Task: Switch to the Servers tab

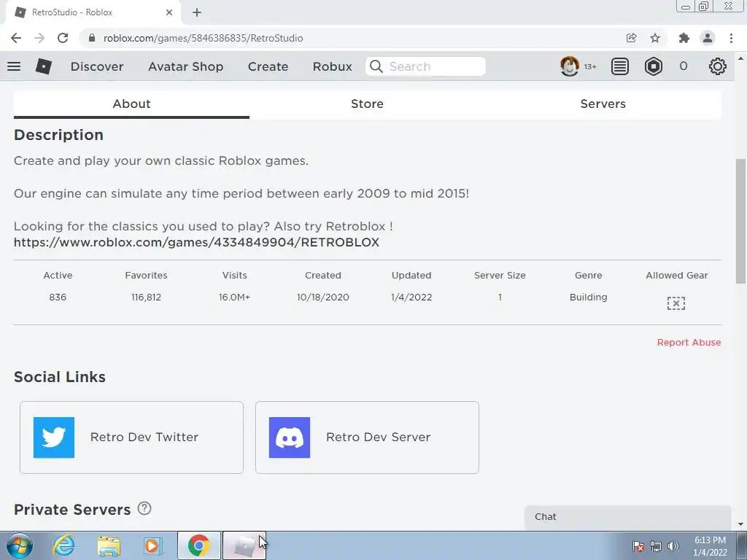Action: [x=603, y=104]
